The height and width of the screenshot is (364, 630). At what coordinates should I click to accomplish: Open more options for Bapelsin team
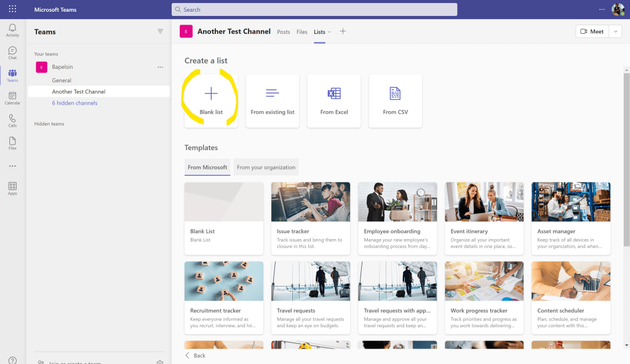(x=161, y=67)
